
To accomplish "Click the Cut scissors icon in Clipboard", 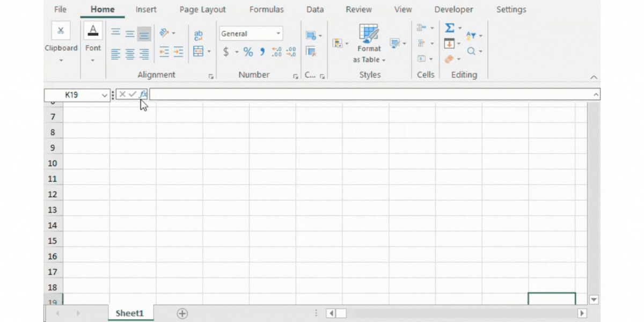I will click(x=61, y=31).
